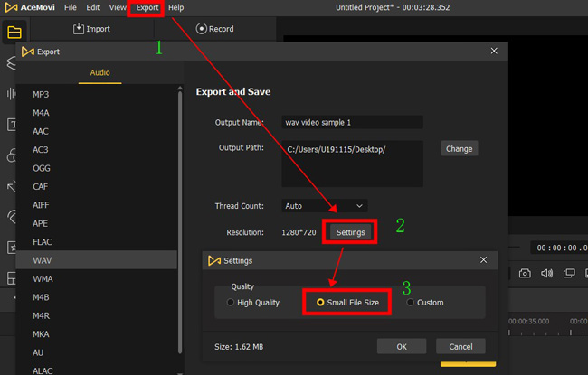Click the 1280*720 resolution value

299,232
